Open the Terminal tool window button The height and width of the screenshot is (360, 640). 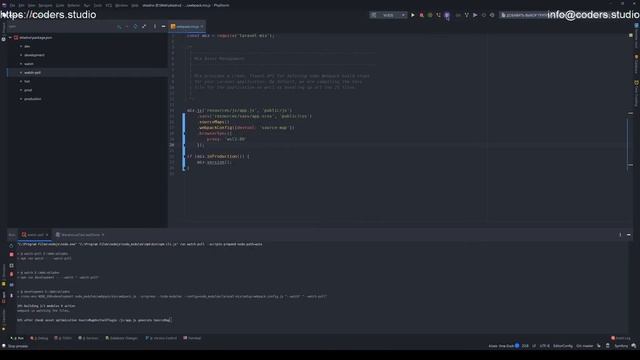click(x=192, y=338)
